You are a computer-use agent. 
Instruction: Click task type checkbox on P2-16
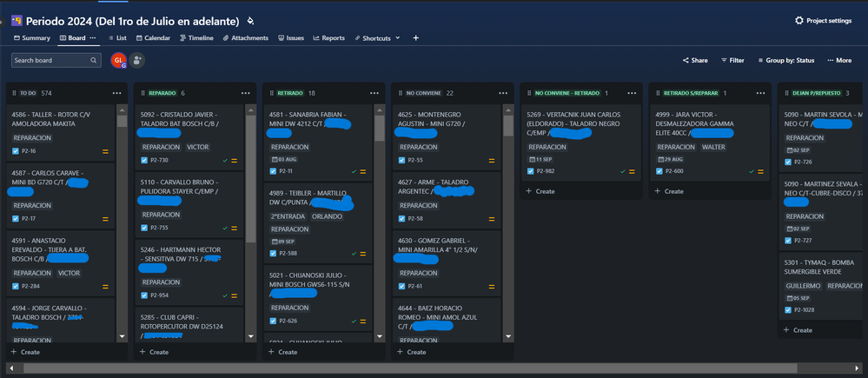(x=16, y=151)
